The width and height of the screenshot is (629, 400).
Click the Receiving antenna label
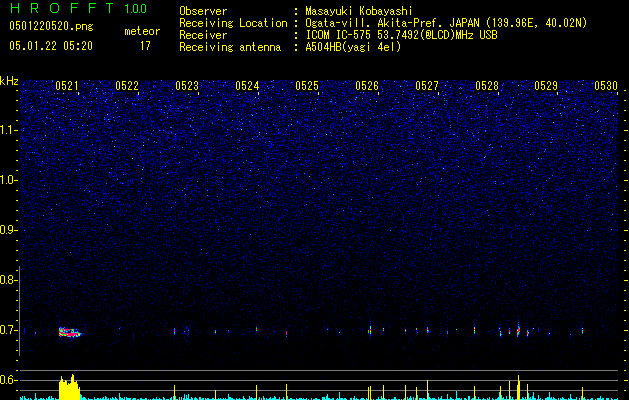point(230,47)
